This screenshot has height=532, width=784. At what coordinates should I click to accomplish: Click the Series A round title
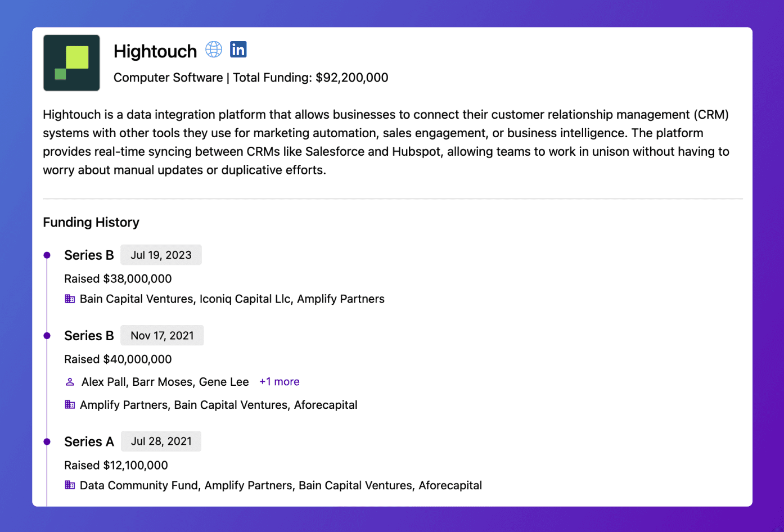(x=89, y=441)
